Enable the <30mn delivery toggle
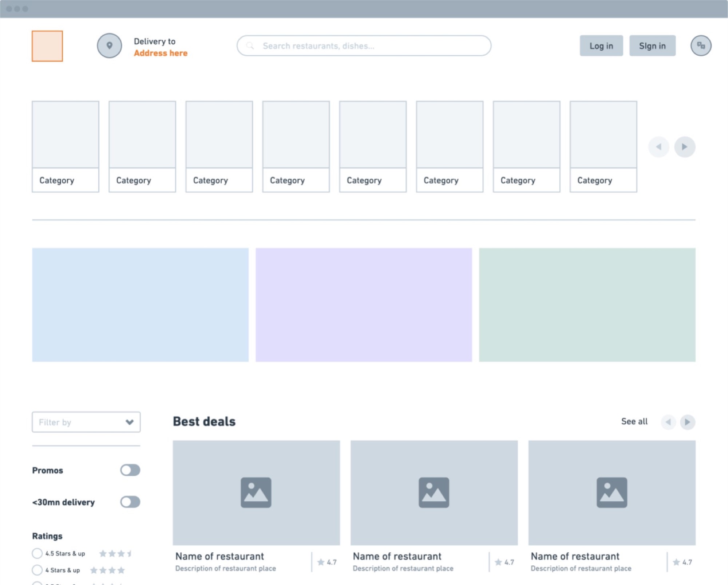This screenshot has width=728, height=585. [x=130, y=502]
